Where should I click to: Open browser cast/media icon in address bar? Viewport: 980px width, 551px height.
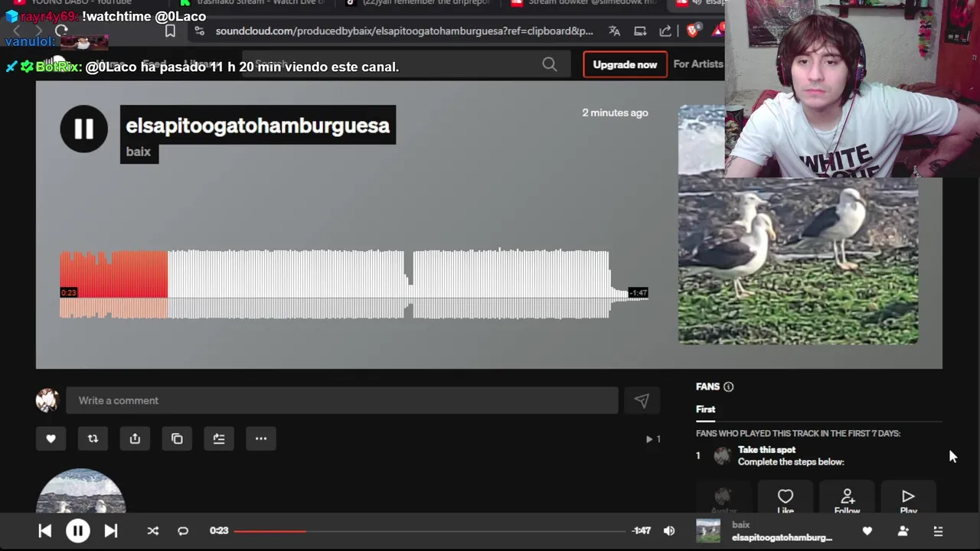[640, 31]
